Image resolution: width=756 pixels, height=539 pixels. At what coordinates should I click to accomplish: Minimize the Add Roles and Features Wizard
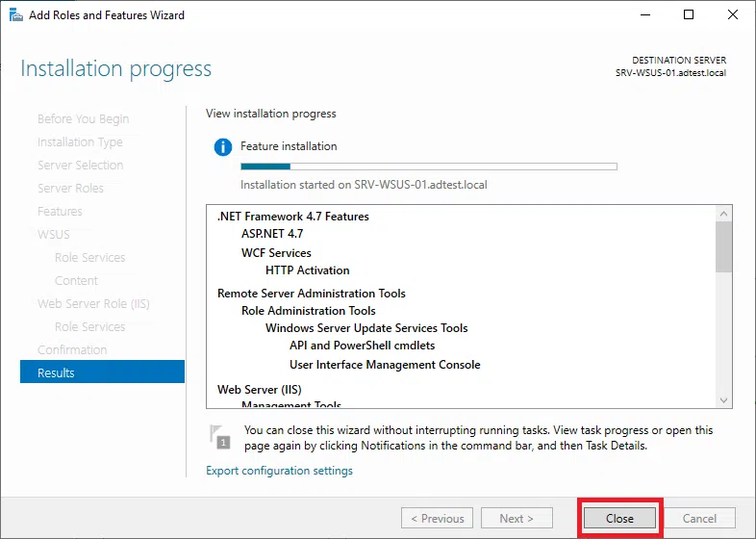coord(643,15)
